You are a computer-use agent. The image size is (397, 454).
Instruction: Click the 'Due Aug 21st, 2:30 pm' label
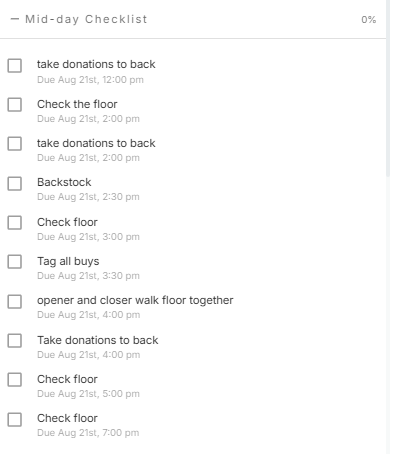click(x=88, y=197)
